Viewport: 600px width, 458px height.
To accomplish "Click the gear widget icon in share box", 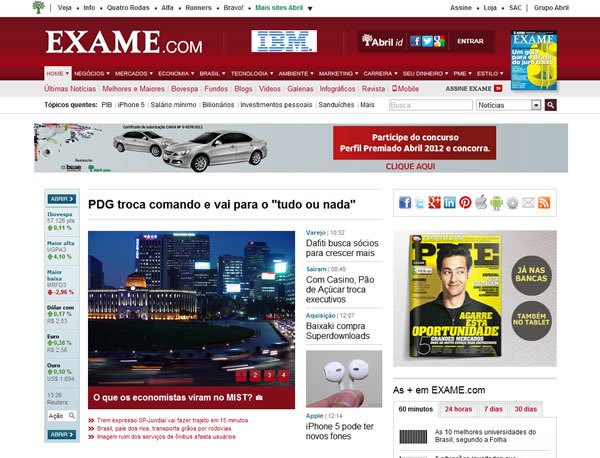I will (x=512, y=203).
